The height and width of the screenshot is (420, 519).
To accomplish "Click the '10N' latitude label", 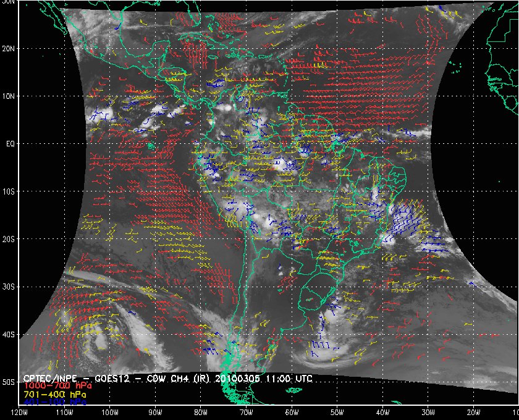I will pyautogui.click(x=8, y=96).
